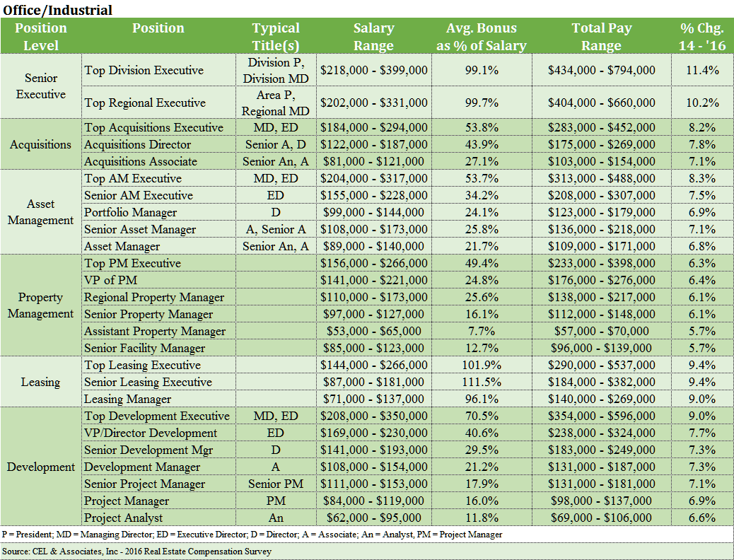Select total pay range "$404,000 - $660,000"

point(602,103)
